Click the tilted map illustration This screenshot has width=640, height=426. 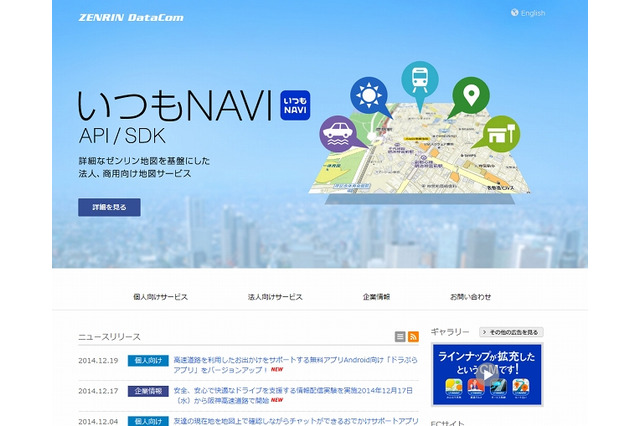[420, 153]
